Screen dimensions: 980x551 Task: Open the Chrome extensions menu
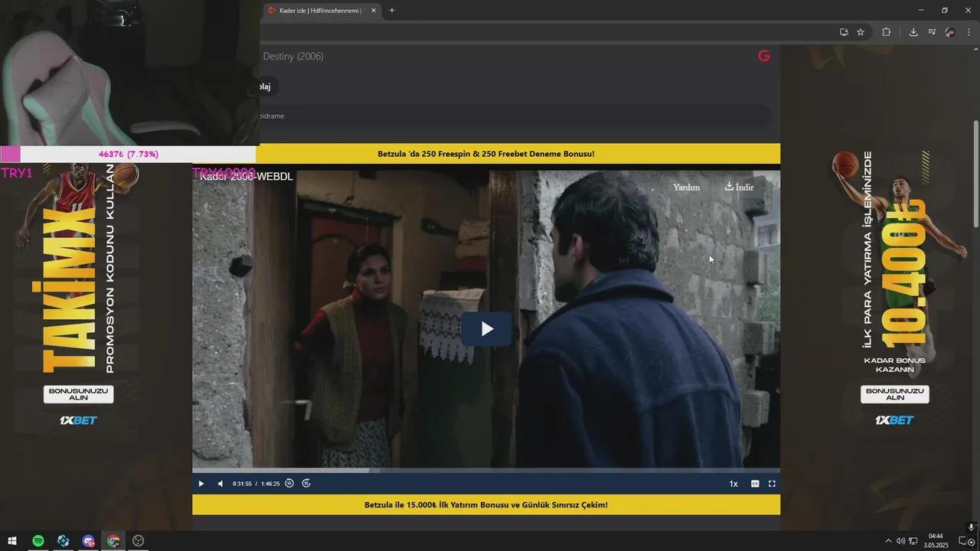(886, 32)
